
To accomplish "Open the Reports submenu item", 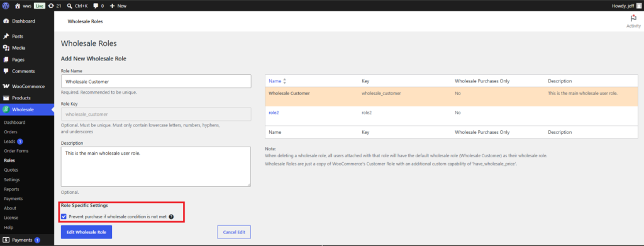I will 11,189.
